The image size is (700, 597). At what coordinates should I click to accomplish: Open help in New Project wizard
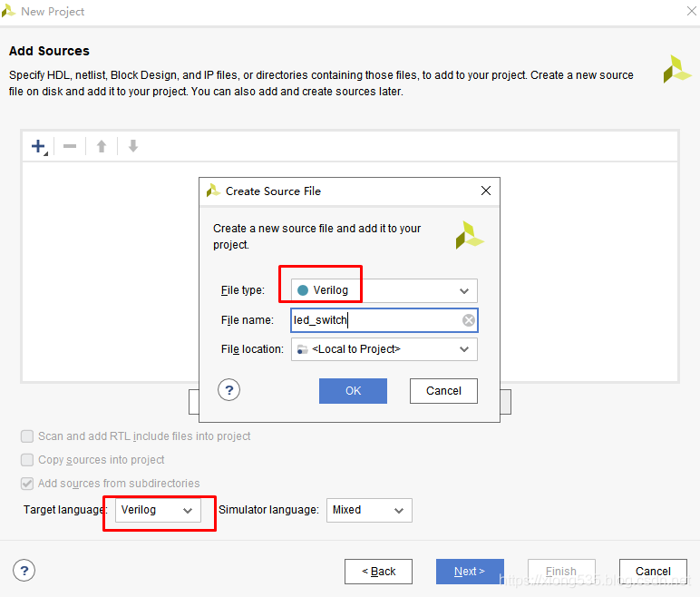coord(24,571)
